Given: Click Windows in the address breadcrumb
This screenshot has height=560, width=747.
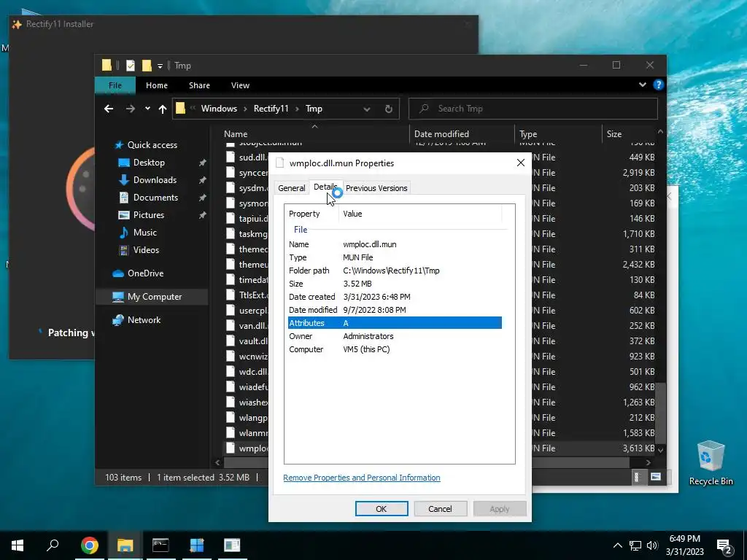Looking at the screenshot, I should [219, 109].
